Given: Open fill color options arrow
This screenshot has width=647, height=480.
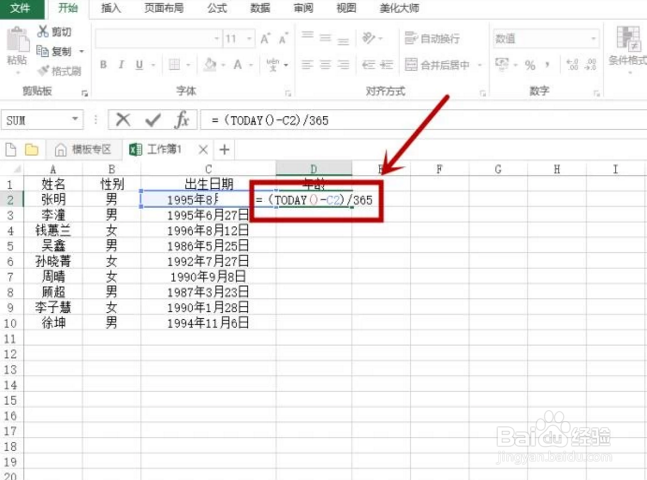Looking at the screenshot, I should [223, 65].
